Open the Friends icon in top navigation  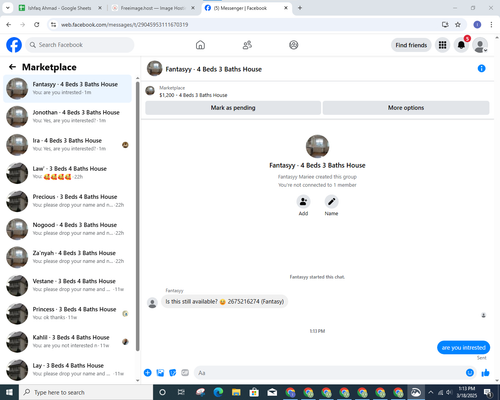pyautogui.click(x=247, y=45)
